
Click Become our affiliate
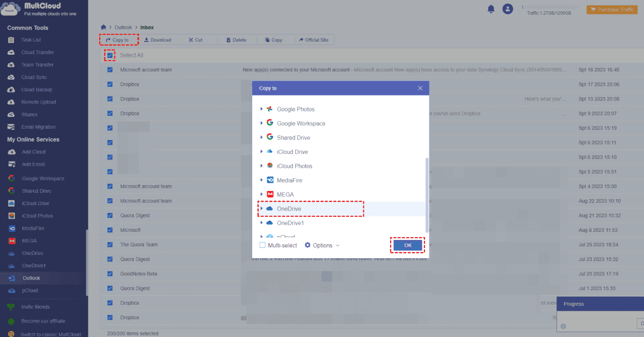[x=43, y=321]
